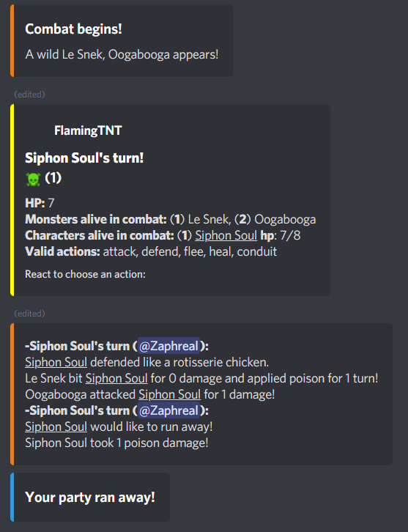The width and height of the screenshot is (408, 532).
Task: Click Siphon Soul link after 'Oogabooga attacked'
Action: (170, 394)
